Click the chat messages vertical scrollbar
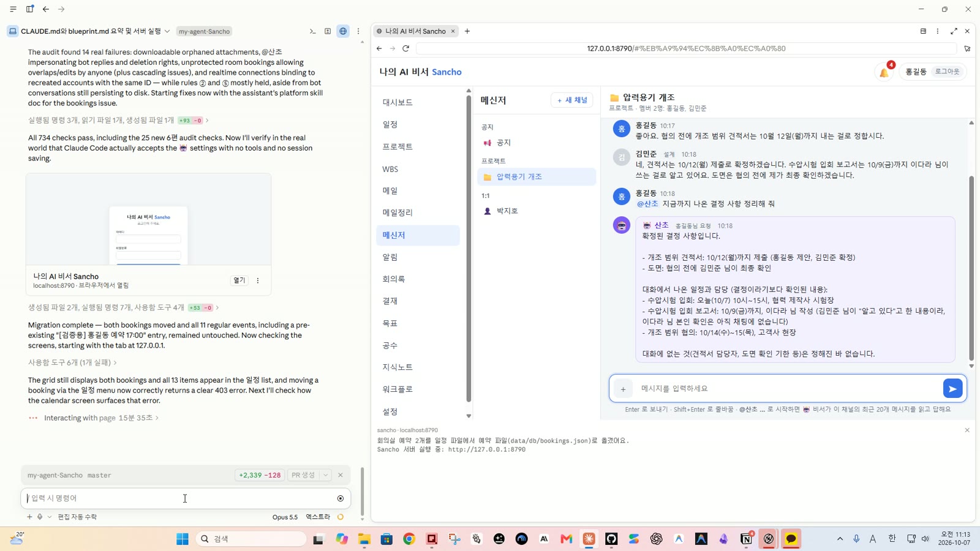The width and height of the screenshot is (980, 551). 971,268
